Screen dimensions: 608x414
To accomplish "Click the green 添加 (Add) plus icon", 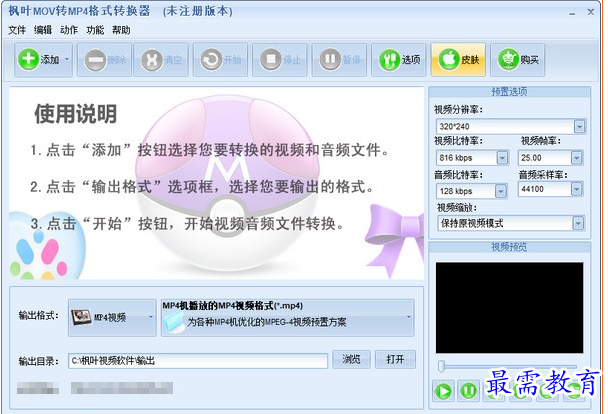I will pyautogui.click(x=28, y=59).
